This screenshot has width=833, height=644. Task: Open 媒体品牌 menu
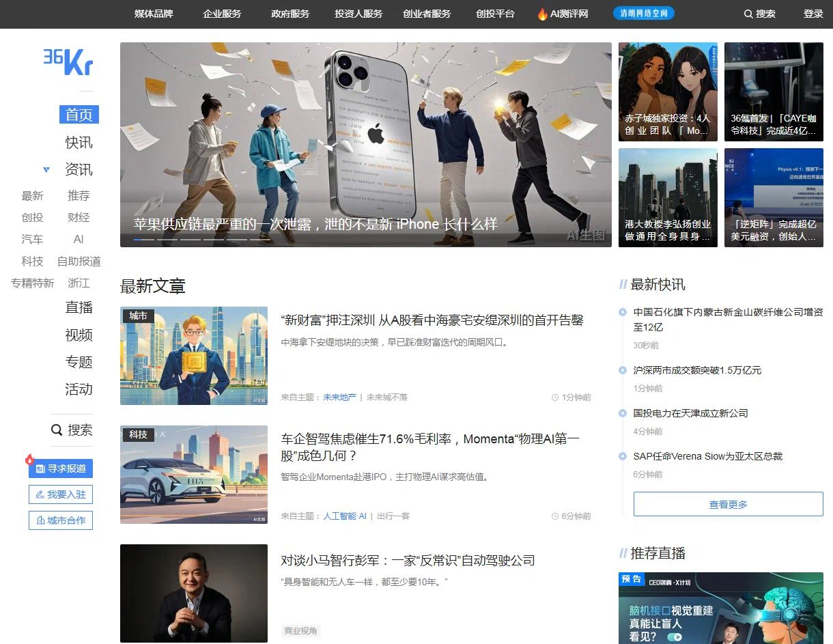[154, 14]
